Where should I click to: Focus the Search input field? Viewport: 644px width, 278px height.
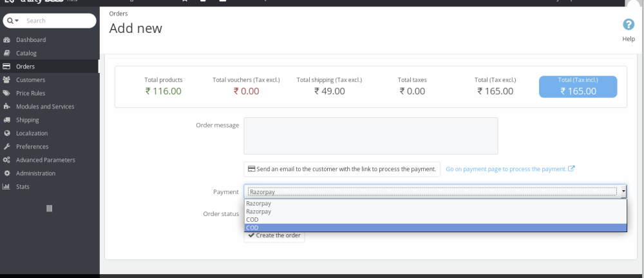coord(59,21)
